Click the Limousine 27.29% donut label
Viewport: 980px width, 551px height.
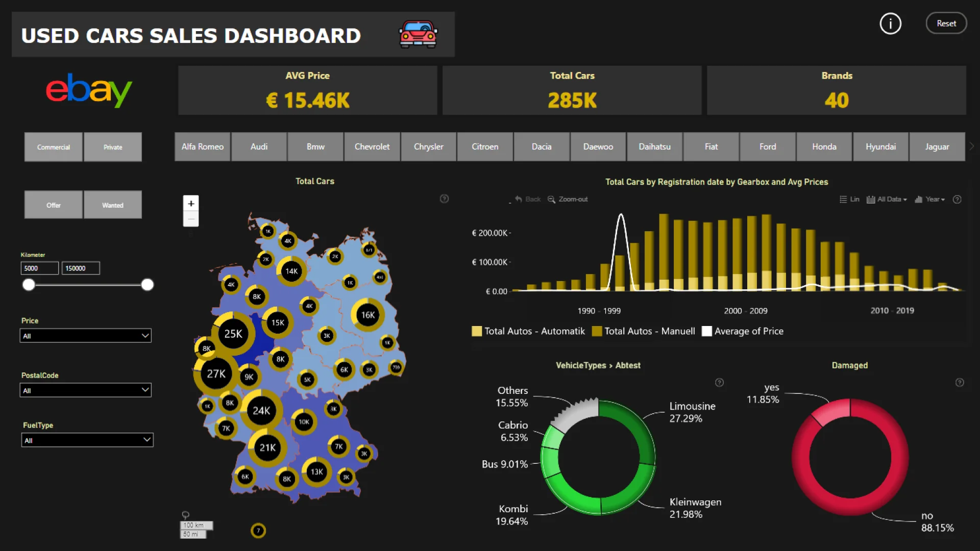pyautogui.click(x=693, y=412)
